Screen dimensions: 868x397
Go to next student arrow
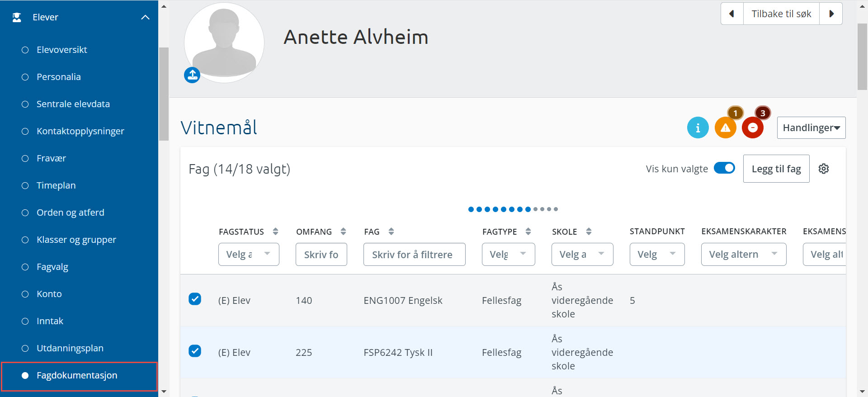831,14
